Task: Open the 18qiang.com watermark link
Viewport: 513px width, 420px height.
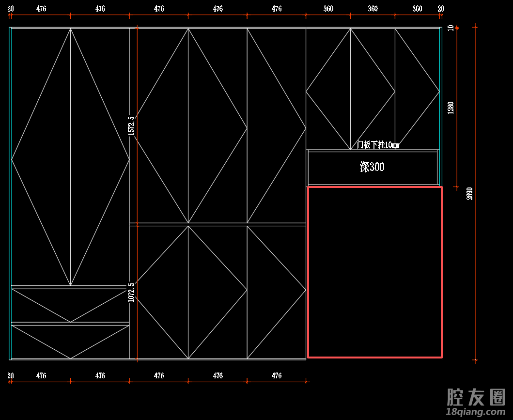Action: pyautogui.click(x=474, y=412)
